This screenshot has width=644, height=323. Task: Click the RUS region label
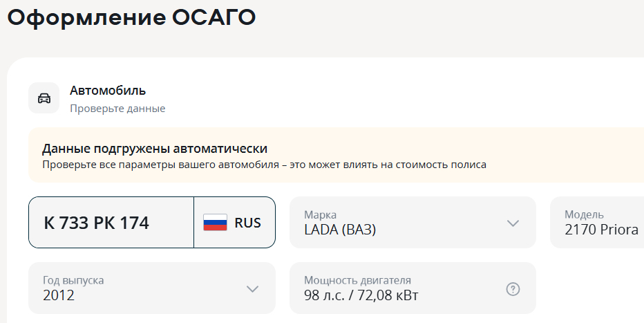248,223
